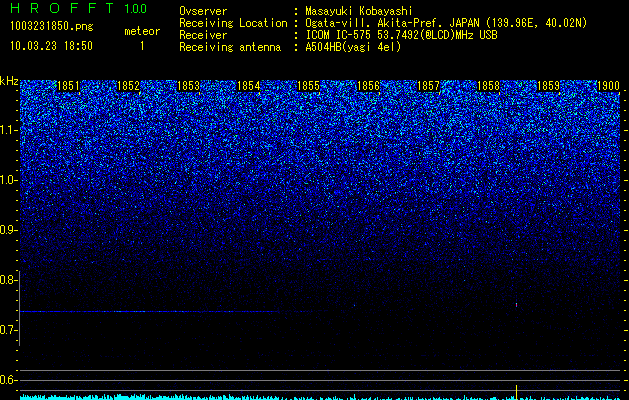Click the 1.1 kHz axis label
The image size is (629, 400).
click(x=9, y=130)
